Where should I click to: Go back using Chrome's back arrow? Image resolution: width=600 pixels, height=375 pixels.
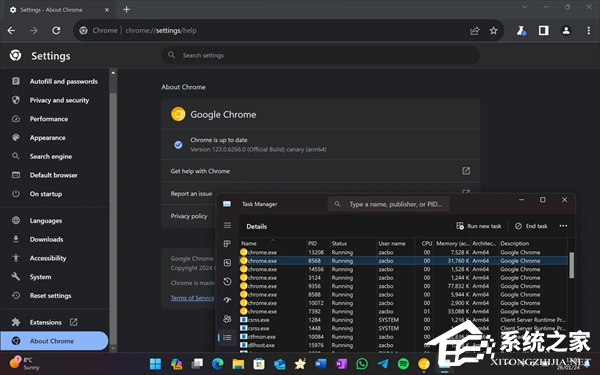(11, 31)
